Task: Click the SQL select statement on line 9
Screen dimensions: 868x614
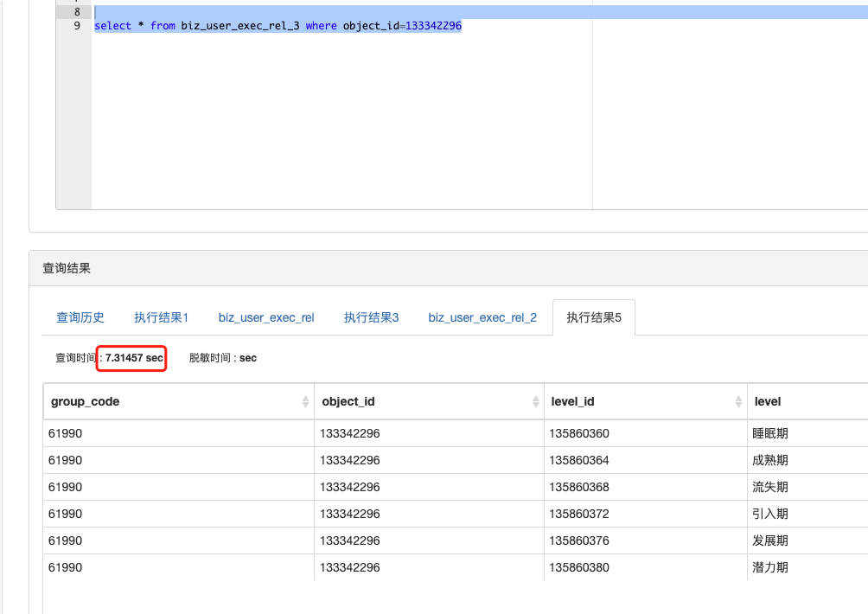Action: coord(278,25)
